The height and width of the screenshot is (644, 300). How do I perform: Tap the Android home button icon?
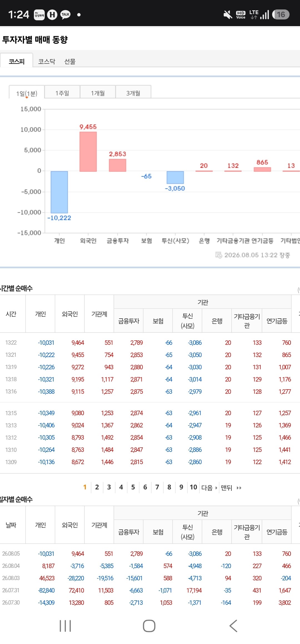pos(149,626)
